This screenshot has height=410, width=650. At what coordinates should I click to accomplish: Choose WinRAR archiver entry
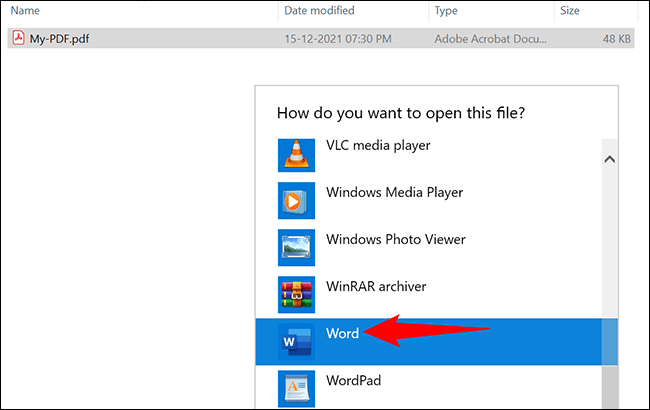tap(429, 294)
